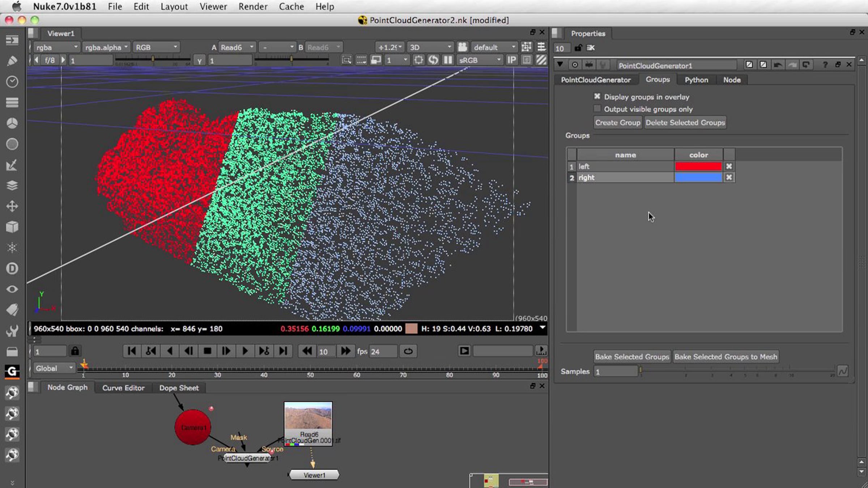Click the center node icon in properties header
Image resolution: width=868 pixels, height=488 pixels.
coord(575,65)
